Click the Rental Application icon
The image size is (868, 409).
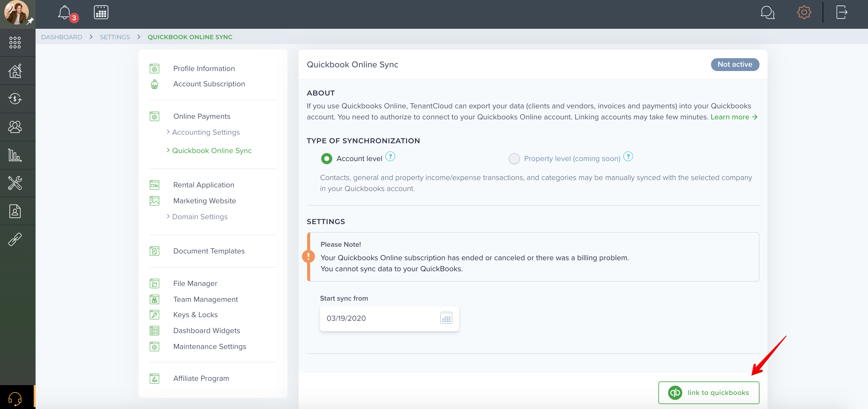pyautogui.click(x=154, y=185)
